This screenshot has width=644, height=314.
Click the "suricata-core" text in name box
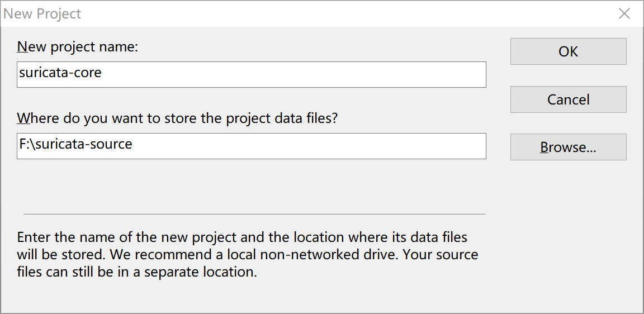[x=60, y=73]
